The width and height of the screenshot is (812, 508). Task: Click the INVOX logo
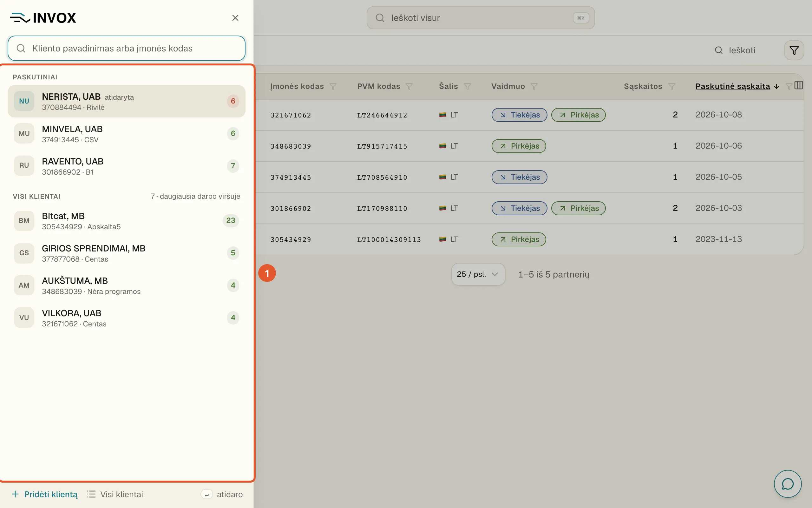click(43, 18)
